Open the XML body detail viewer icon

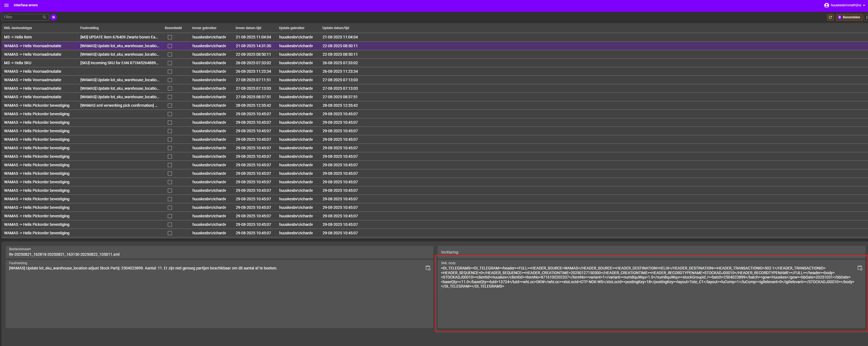click(x=859, y=268)
